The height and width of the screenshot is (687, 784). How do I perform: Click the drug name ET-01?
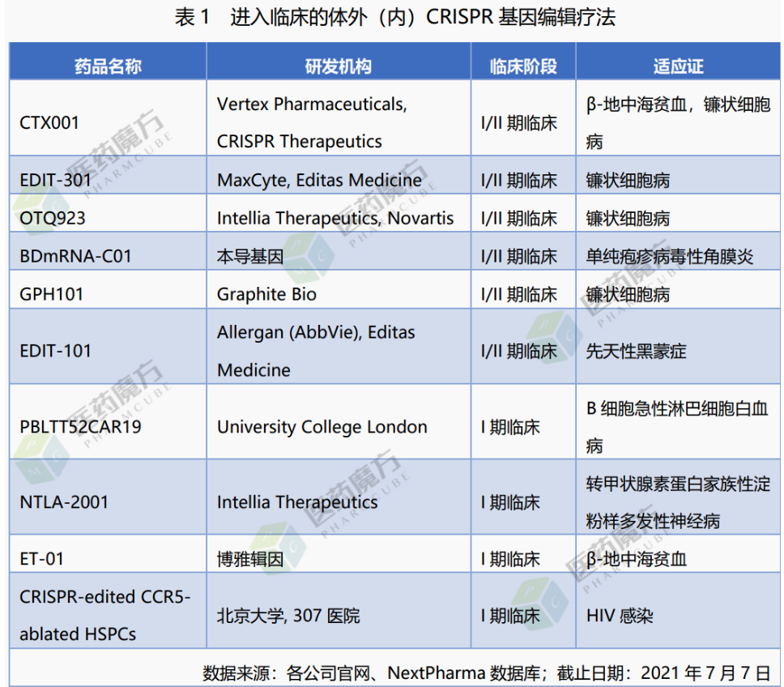coord(41,559)
